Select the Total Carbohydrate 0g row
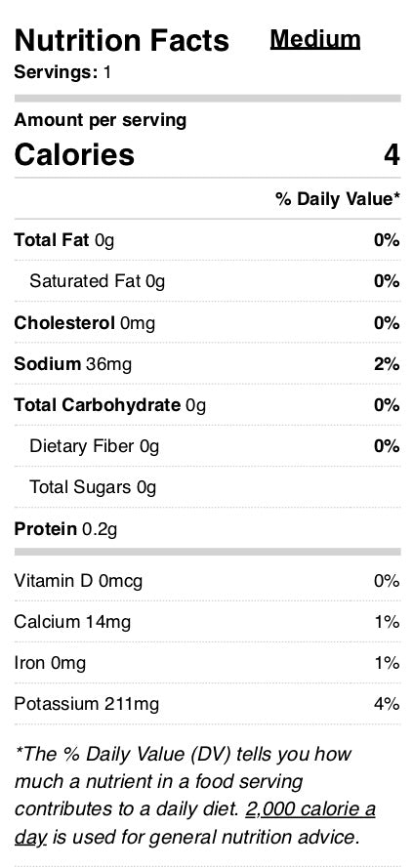 [207, 405]
